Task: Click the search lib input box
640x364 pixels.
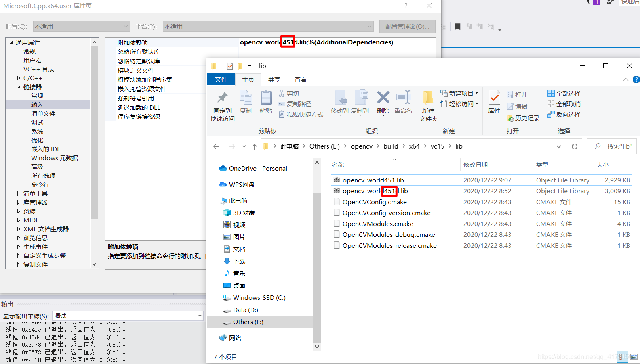Action: pyautogui.click(x=612, y=146)
